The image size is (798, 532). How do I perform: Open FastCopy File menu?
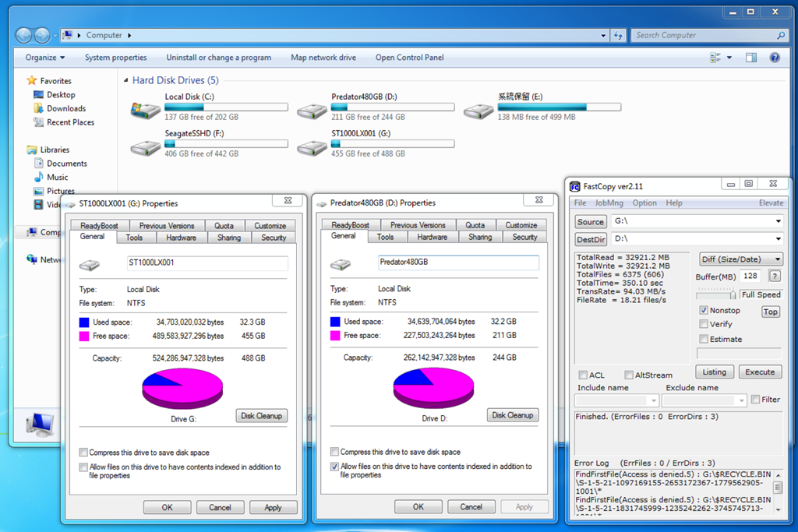tap(580, 203)
